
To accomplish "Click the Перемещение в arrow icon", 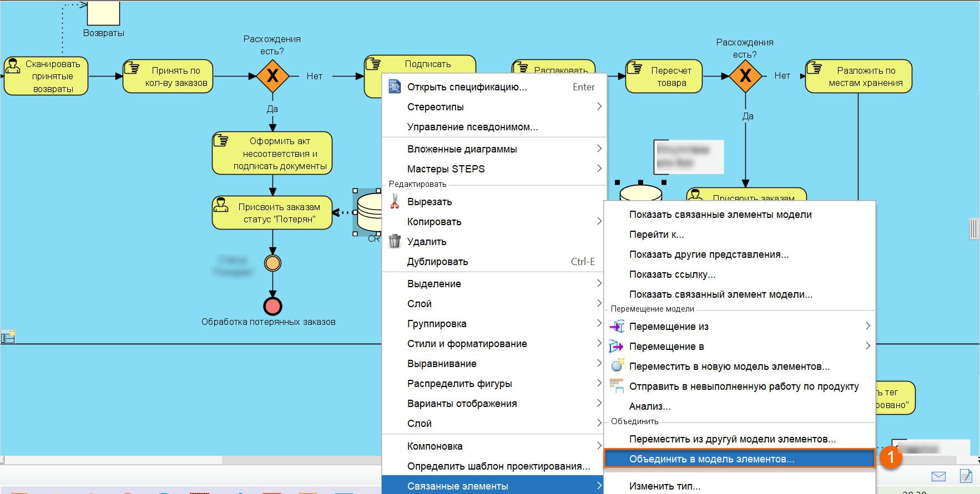I will [617, 347].
